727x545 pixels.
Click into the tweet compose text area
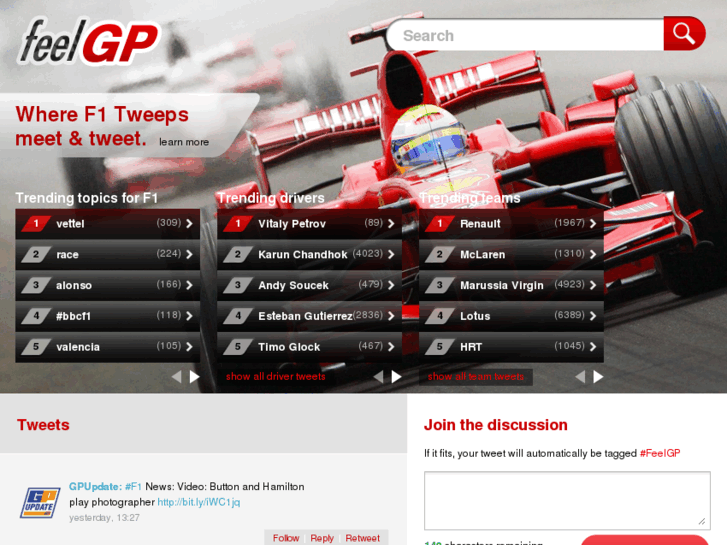tap(567, 500)
